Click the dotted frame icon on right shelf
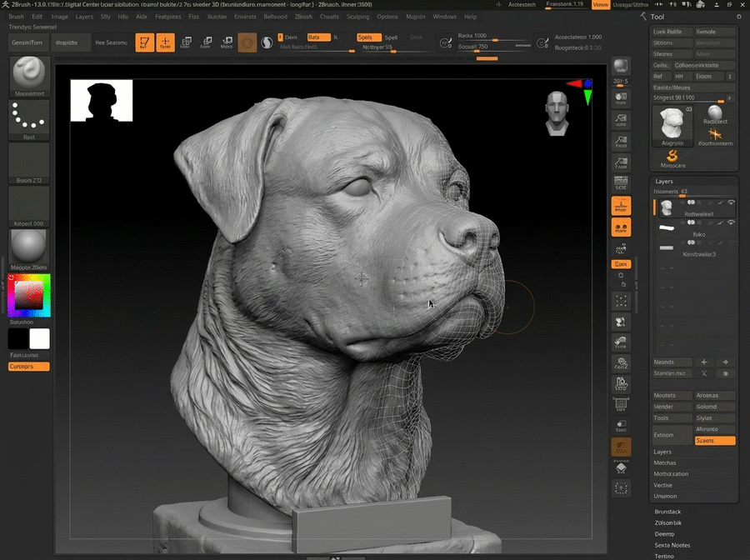The width and height of the screenshot is (750, 560). pos(621,301)
